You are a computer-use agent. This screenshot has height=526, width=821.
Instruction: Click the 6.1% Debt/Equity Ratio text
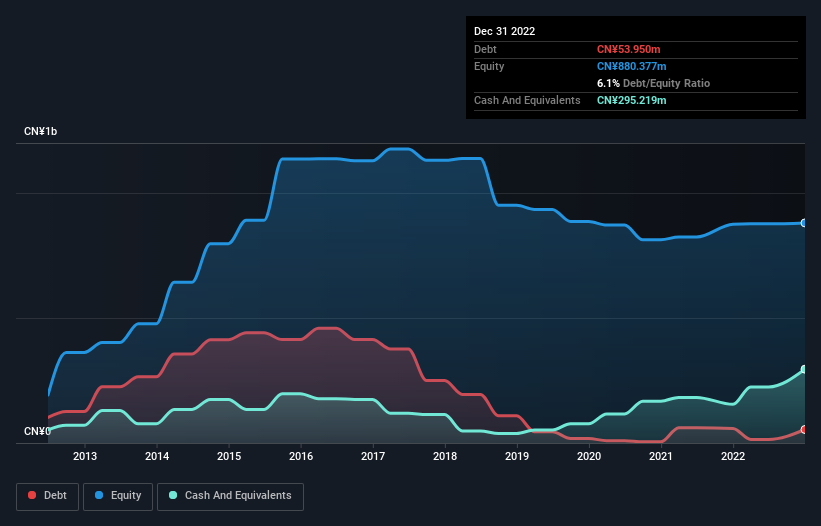point(653,83)
